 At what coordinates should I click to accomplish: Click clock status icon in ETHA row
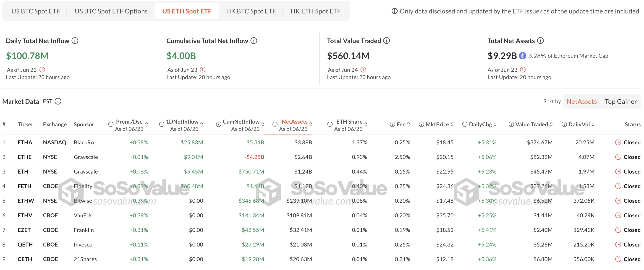coord(618,142)
